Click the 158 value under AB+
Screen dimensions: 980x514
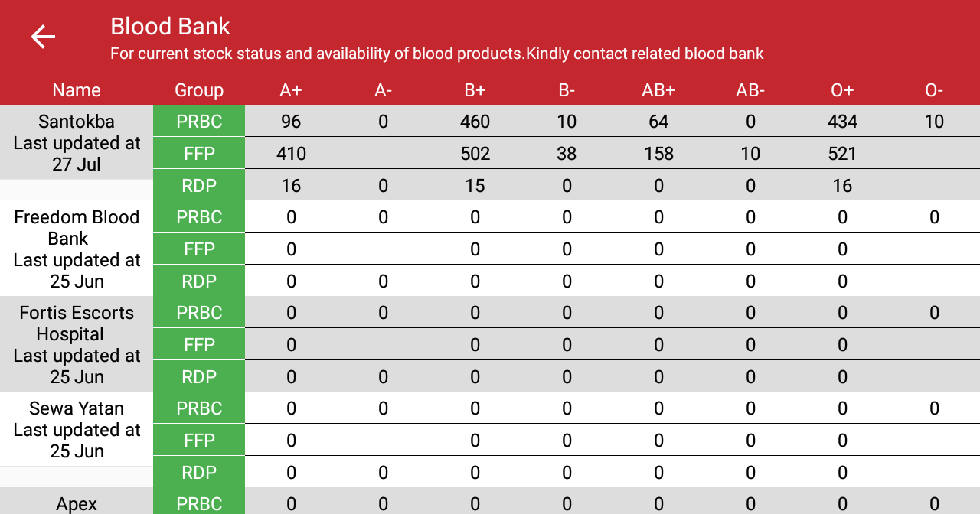point(658,154)
